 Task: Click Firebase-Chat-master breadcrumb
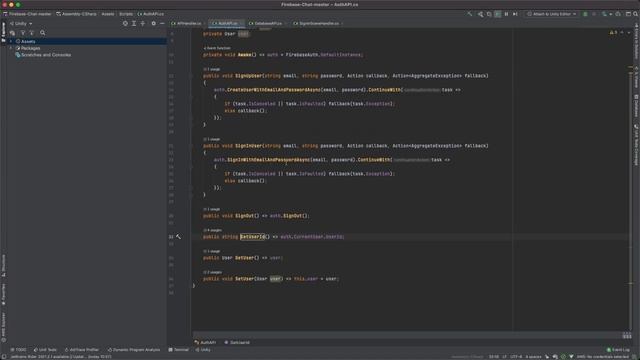(27, 14)
